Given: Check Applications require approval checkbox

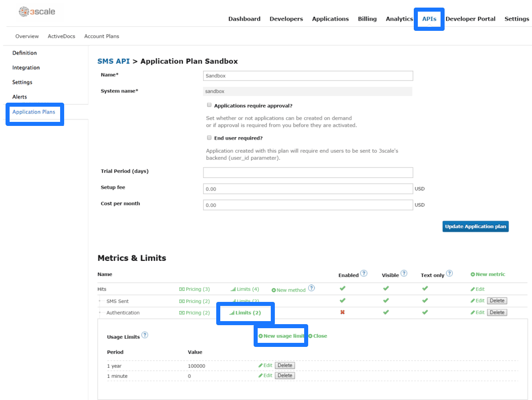Looking at the screenshot, I should click(209, 105).
